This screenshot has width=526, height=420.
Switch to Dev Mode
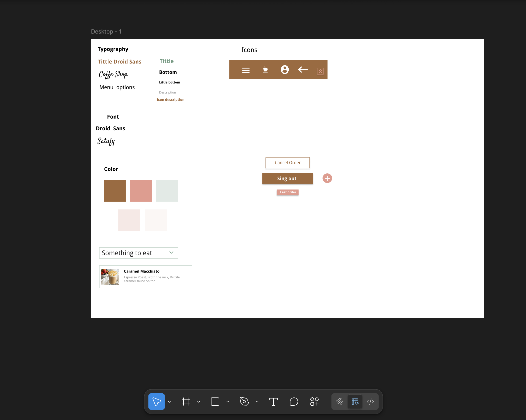click(370, 402)
